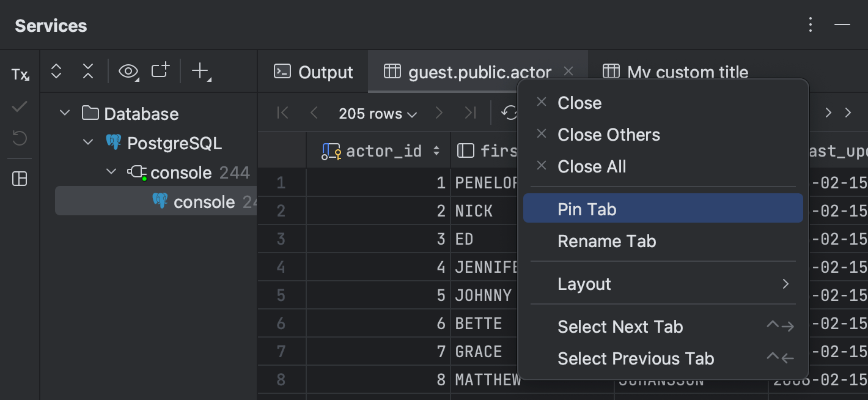Viewport: 868px width, 400px height.
Task: Refresh the table data
Action: point(509,113)
